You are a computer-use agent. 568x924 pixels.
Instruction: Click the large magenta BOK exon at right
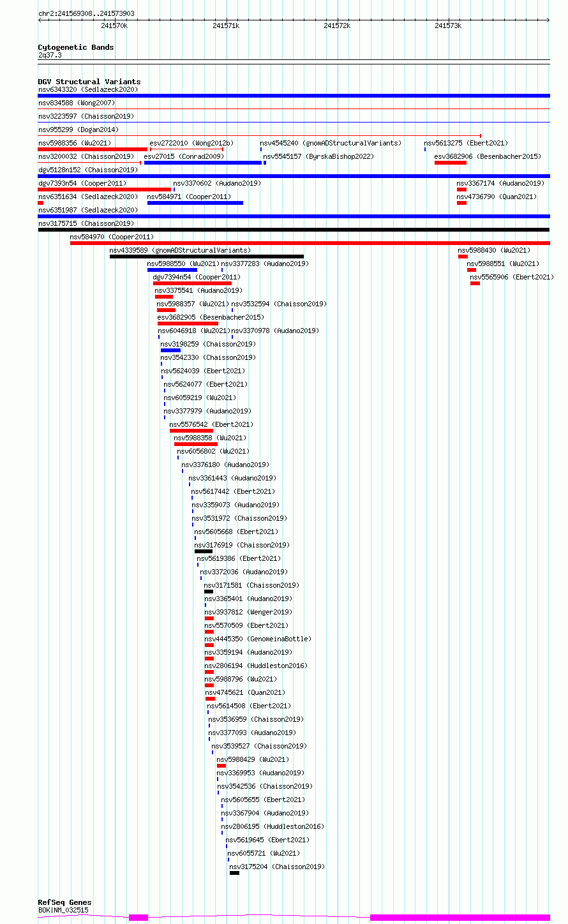tap(460, 918)
